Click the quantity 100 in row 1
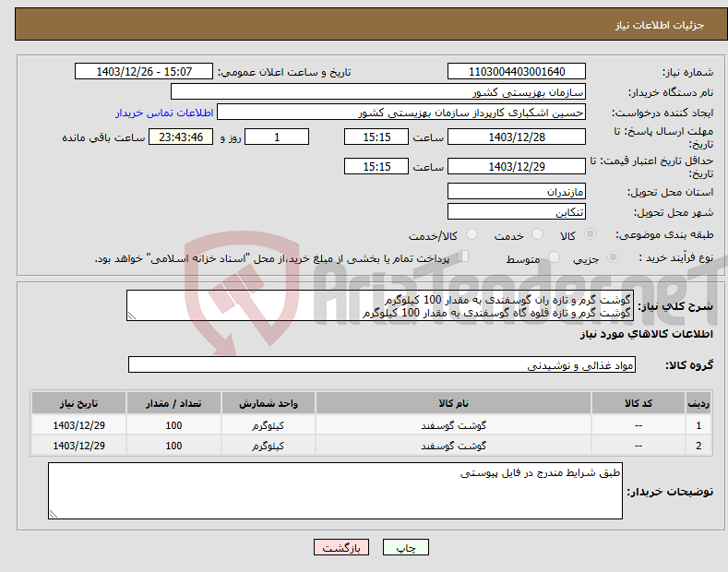The height and width of the screenshot is (572, 728). pos(173,425)
